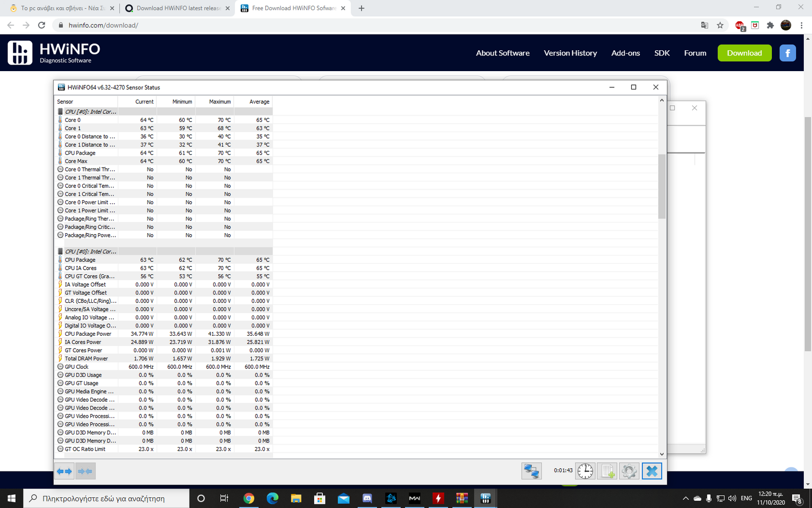Open a new browser tab
The width and height of the screenshot is (812, 508).
pyautogui.click(x=361, y=8)
